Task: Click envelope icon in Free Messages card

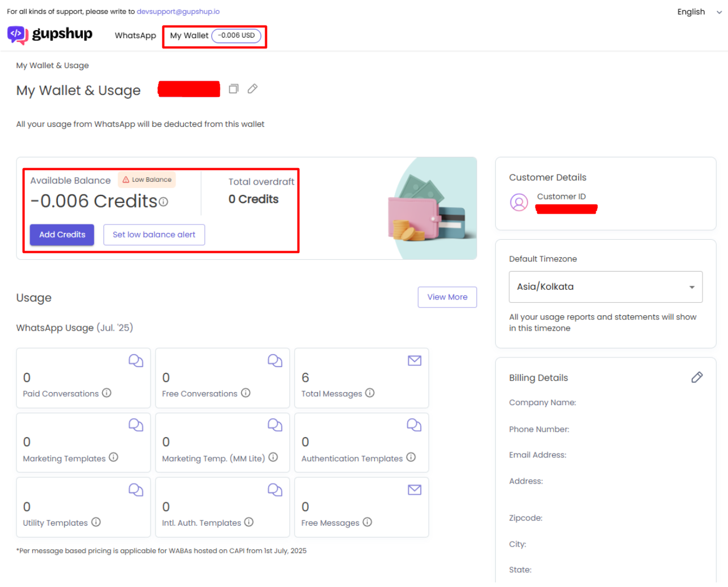Action: [415, 490]
